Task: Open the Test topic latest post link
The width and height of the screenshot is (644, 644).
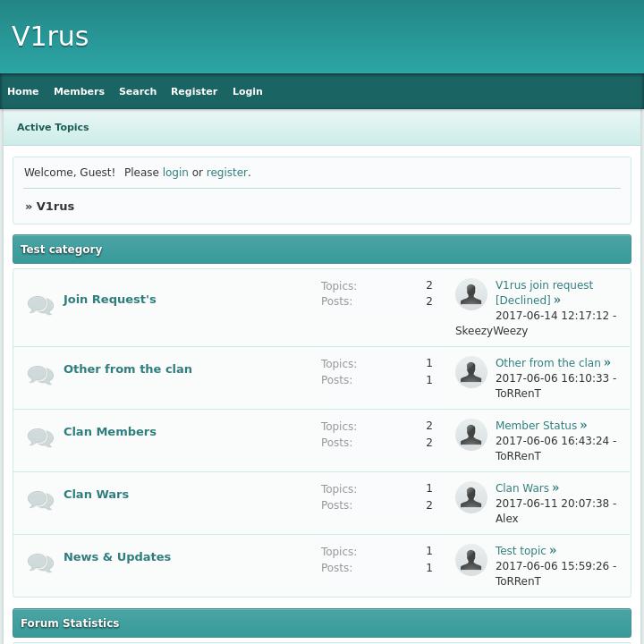Action: point(521,551)
